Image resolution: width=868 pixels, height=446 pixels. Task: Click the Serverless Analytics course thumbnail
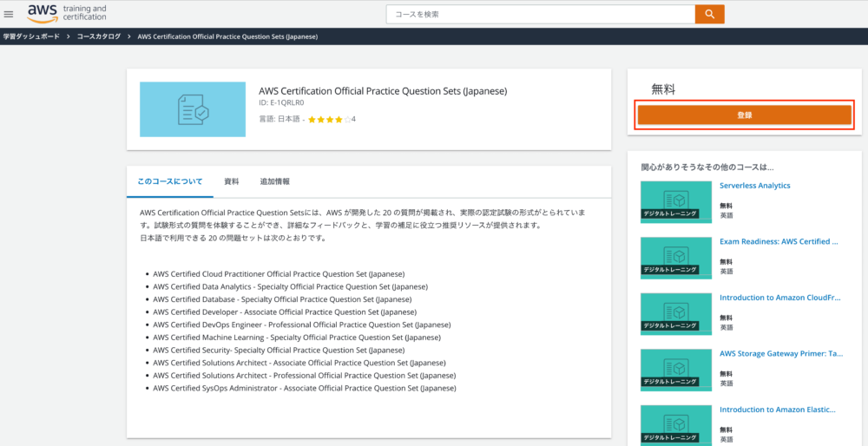point(676,202)
